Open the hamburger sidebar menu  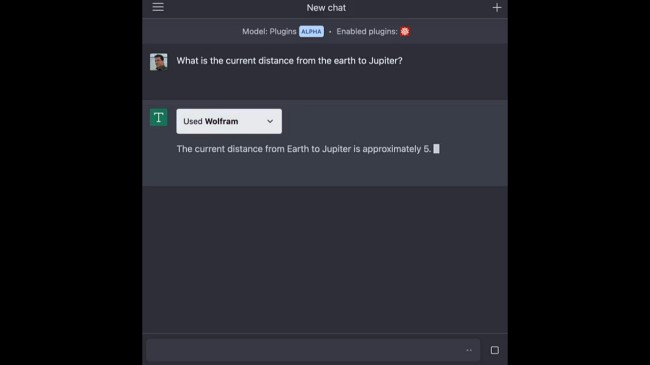(x=158, y=7)
